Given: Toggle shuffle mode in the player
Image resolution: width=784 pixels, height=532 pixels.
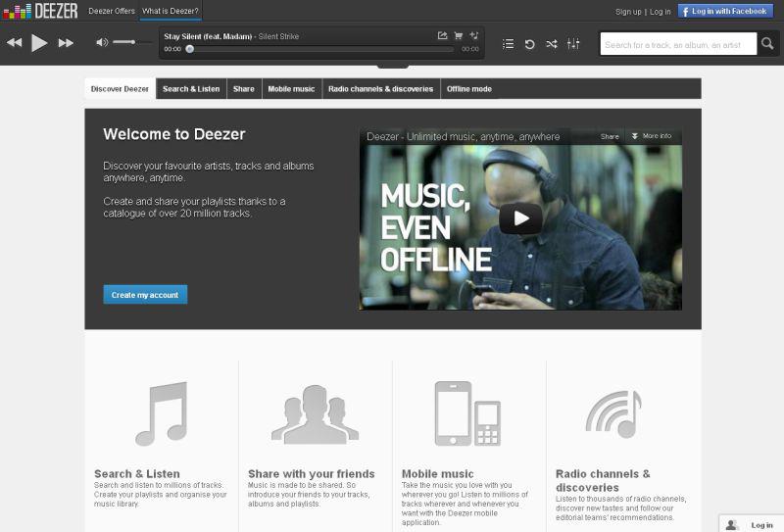Looking at the screenshot, I should (x=552, y=44).
